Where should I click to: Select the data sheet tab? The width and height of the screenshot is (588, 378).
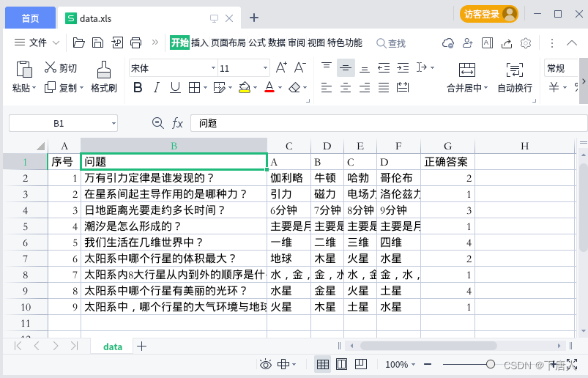113,346
